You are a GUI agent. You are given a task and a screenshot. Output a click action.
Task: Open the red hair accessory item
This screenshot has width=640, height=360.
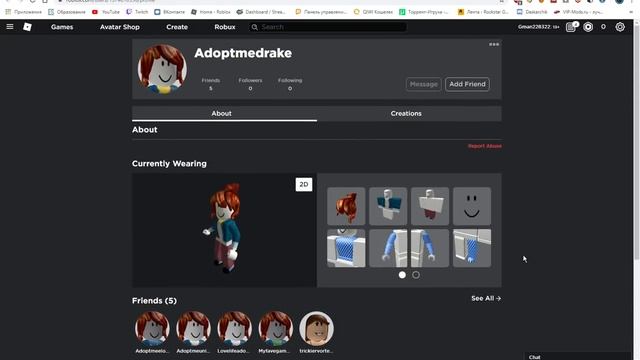coord(346,206)
